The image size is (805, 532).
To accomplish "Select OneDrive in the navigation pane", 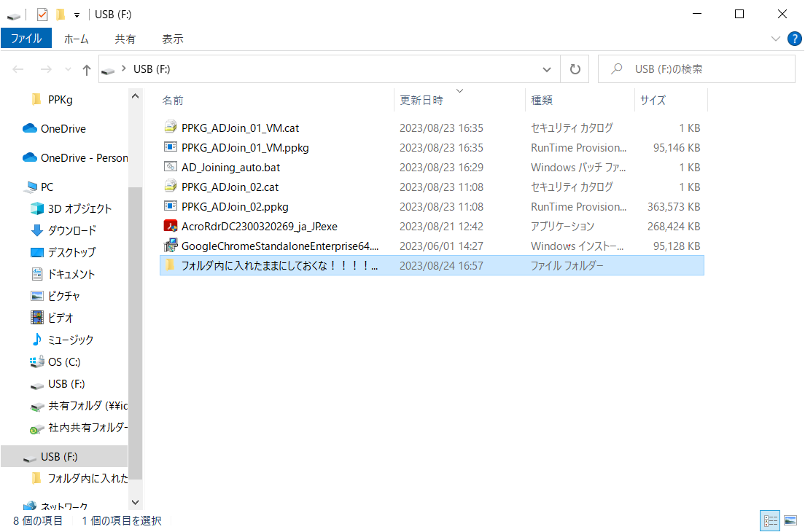I will [x=63, y=129].
